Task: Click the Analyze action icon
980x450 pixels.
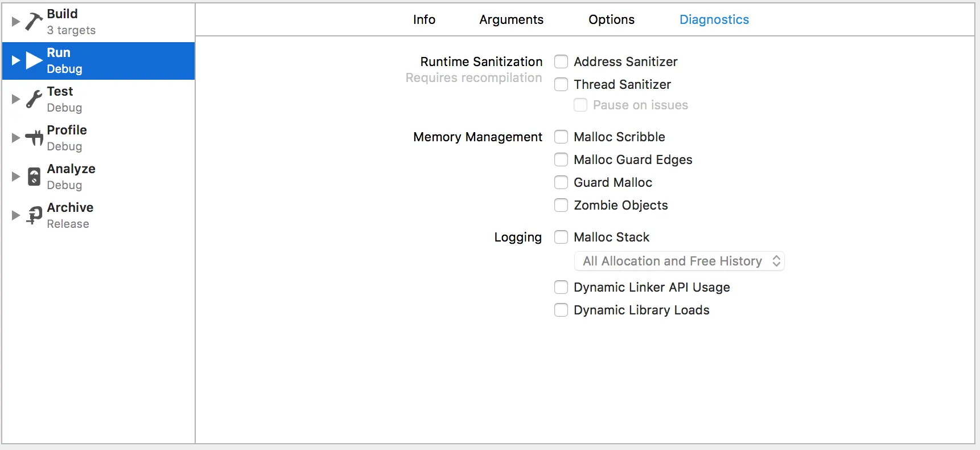Action: pos(34,177)
